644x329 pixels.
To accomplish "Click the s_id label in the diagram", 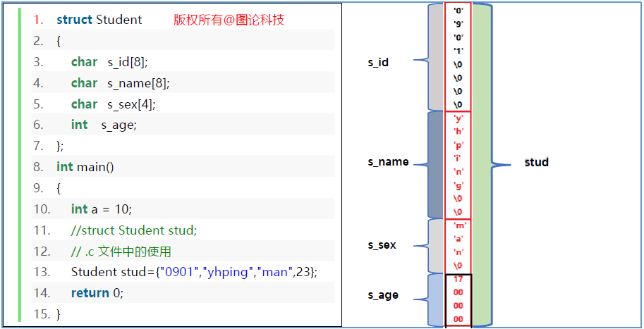I will pyautogui.click(x=378, y=63).
